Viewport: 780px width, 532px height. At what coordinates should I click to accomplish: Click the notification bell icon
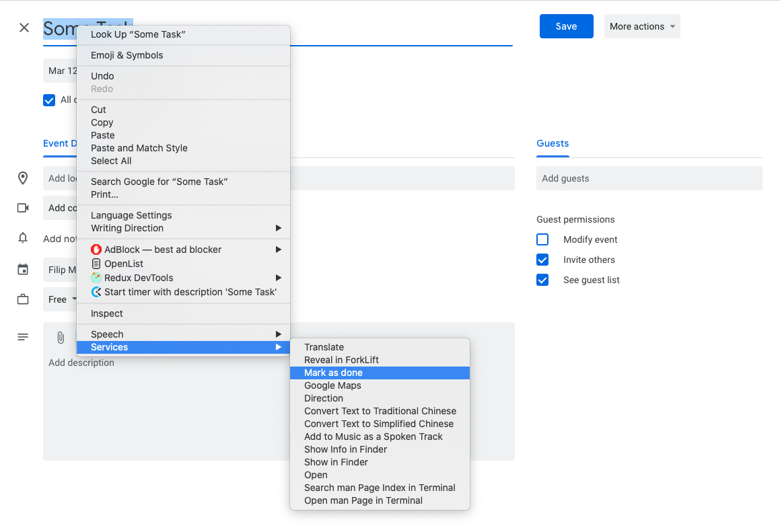tap(23, 238)
